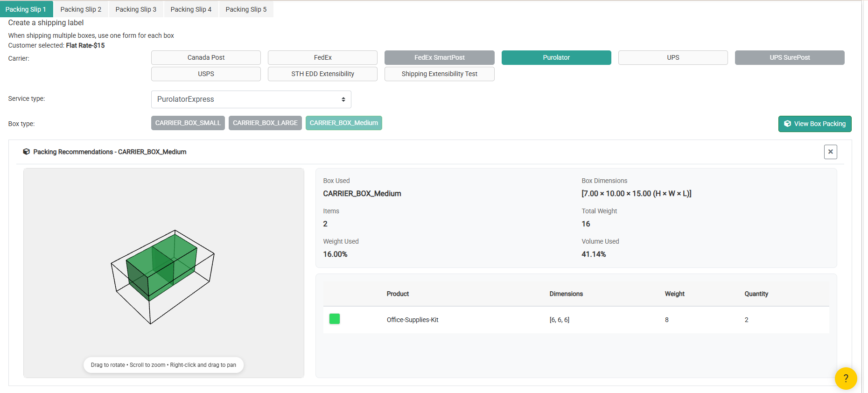
Task: Select Shipping Extensibility Test carrier
Action: tap(439, 74)
